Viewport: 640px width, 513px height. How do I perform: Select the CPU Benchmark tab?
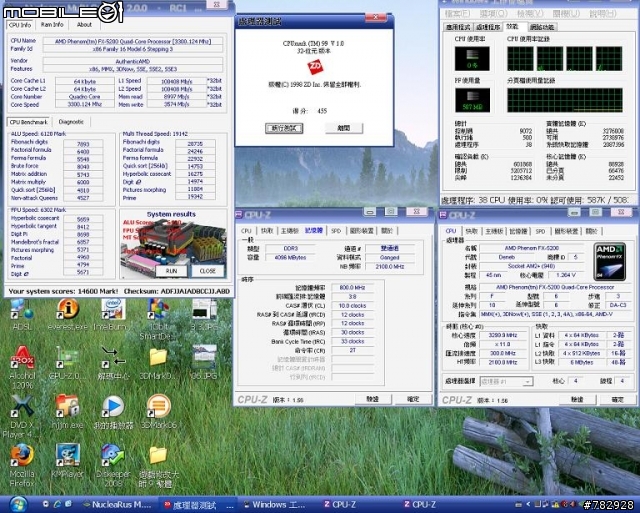click(x=29, y=122)
